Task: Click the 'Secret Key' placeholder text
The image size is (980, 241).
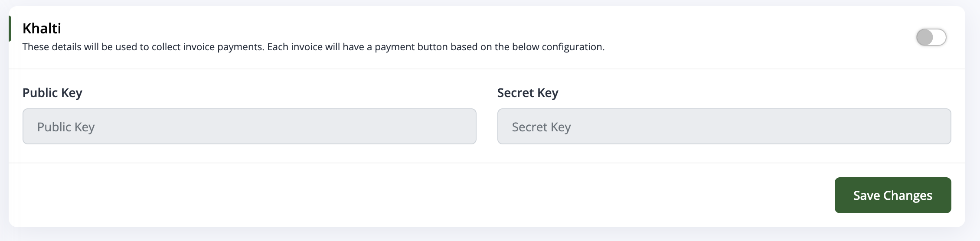Action: 541,127
